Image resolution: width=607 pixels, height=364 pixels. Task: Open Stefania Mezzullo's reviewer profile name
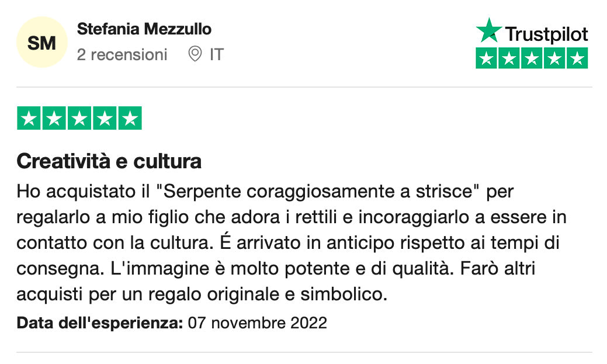pos(144,29)
